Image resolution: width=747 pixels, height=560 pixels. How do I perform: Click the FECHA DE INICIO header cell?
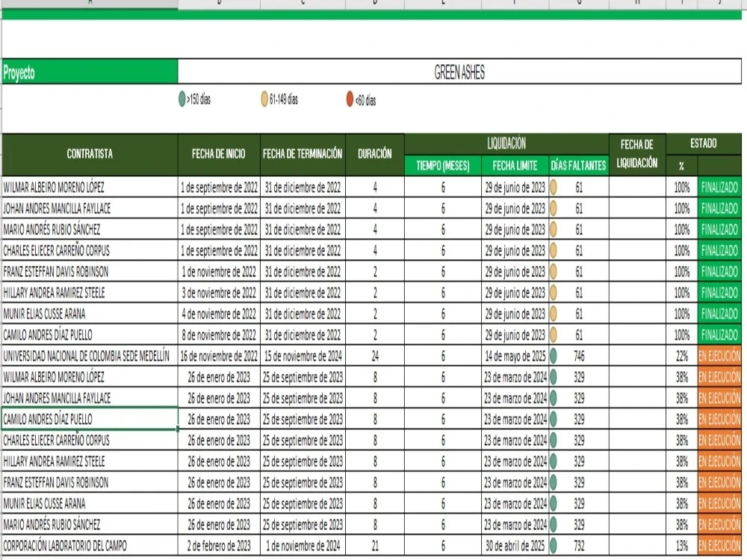(x=219, y=155)
